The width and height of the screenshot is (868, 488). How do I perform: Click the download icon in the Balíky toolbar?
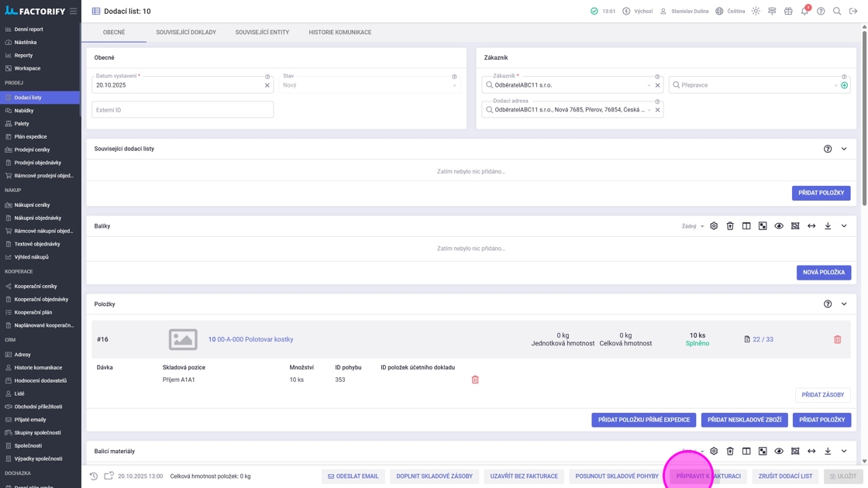[828, 225]
